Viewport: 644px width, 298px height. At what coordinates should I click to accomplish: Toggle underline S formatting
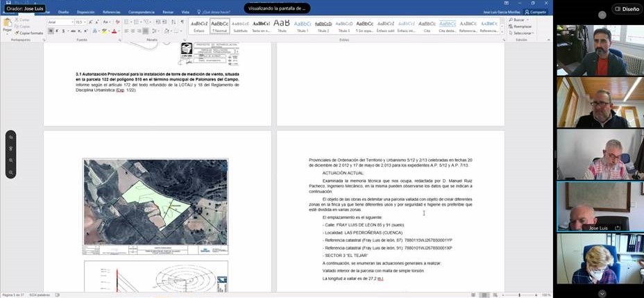pos(63,31)
